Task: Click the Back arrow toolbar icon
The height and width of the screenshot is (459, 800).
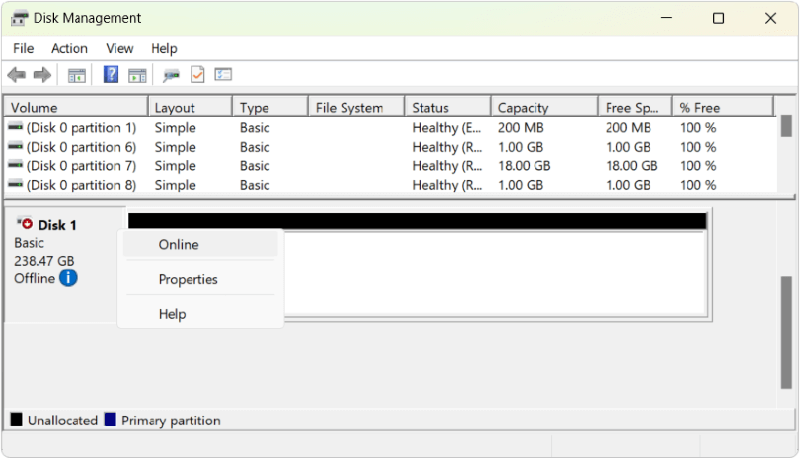Action: click(16, 75)
